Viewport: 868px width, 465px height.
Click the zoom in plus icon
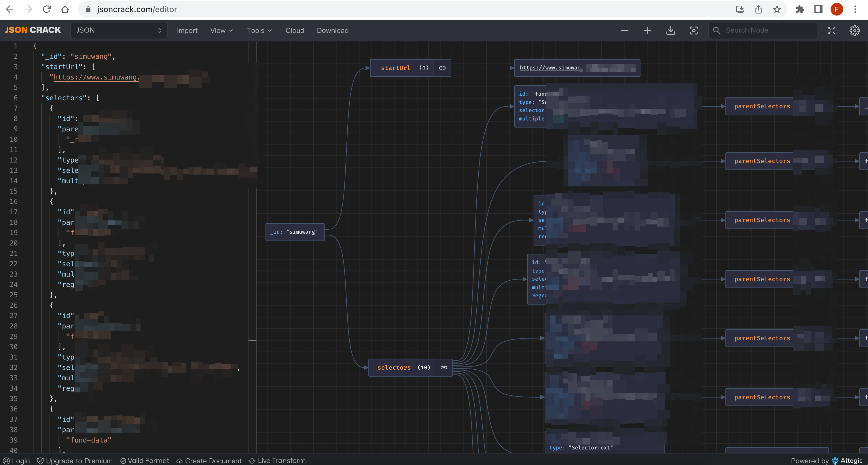[647, 30]
